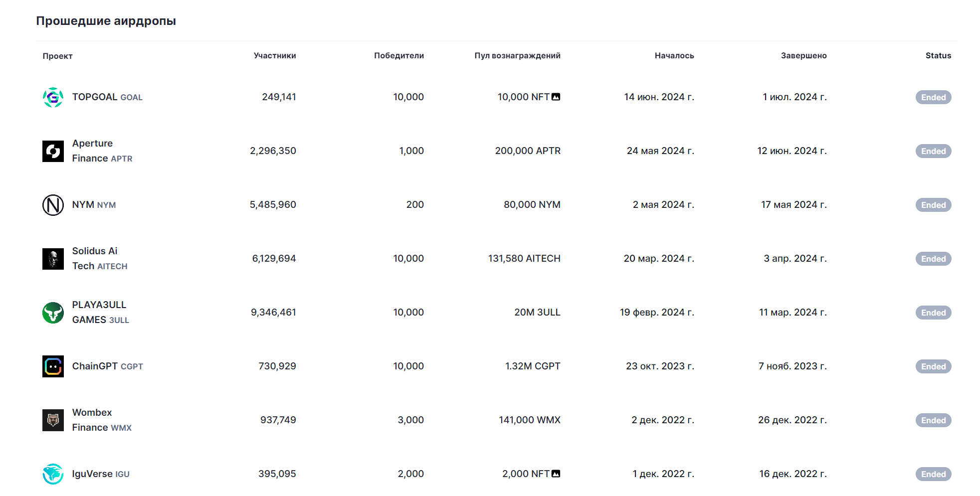Select the Пул вознаграждений column header
Screen dimensions: 980x496
tap(517, 56)
